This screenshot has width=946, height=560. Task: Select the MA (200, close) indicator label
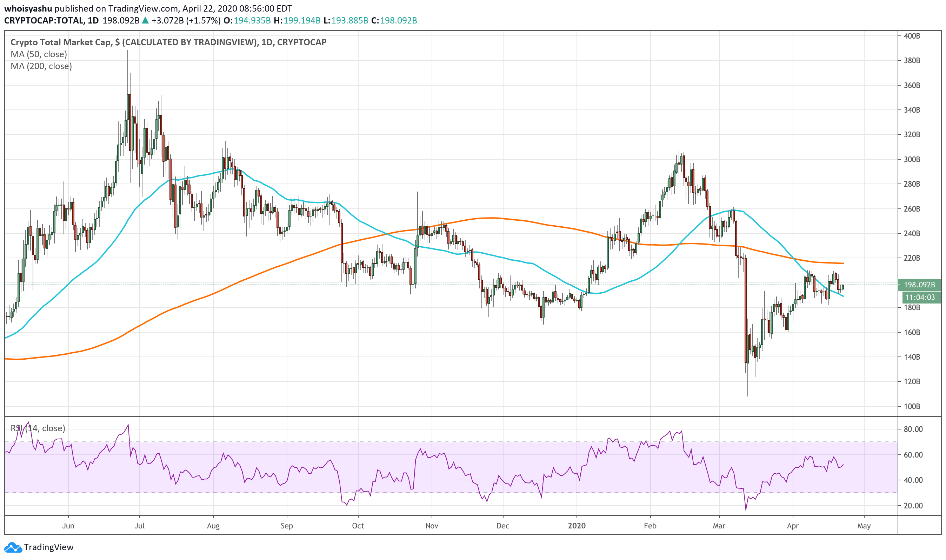tap(41, 66)
